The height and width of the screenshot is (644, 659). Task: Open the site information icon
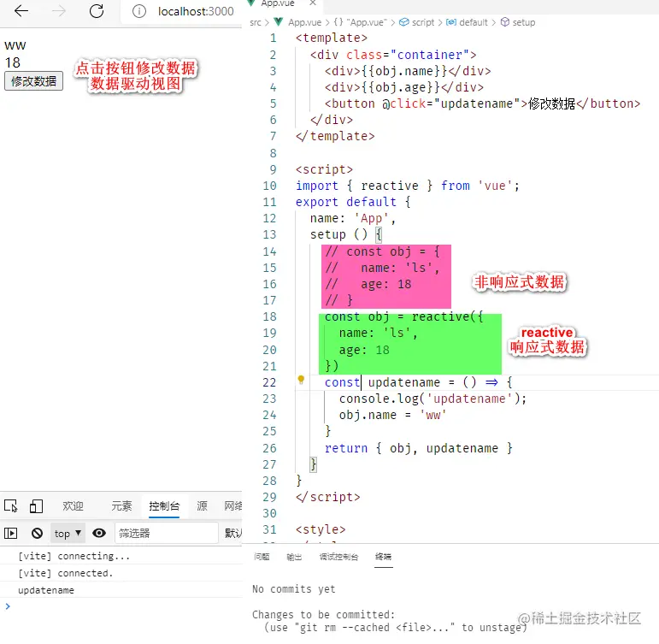coord(139,11)
